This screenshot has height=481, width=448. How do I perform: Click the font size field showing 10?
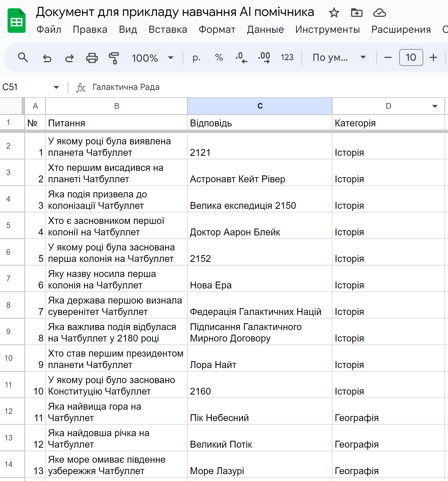point(411,58)
